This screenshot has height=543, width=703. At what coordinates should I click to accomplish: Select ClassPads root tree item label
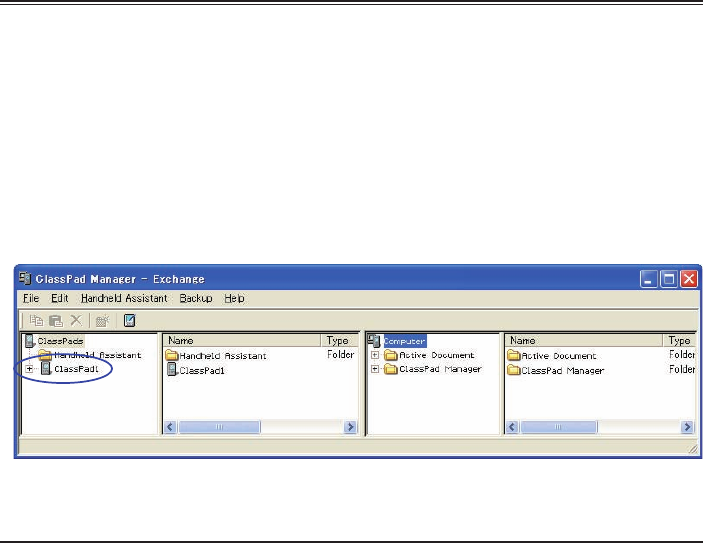tap(60, 341)
